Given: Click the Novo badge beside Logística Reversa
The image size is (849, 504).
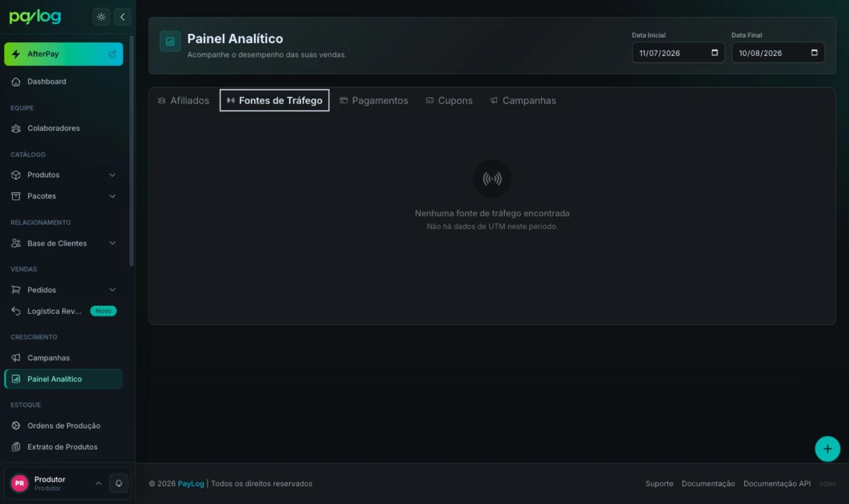Looking at the screenshot, I should pyautogui.click(x=103, y=311).
